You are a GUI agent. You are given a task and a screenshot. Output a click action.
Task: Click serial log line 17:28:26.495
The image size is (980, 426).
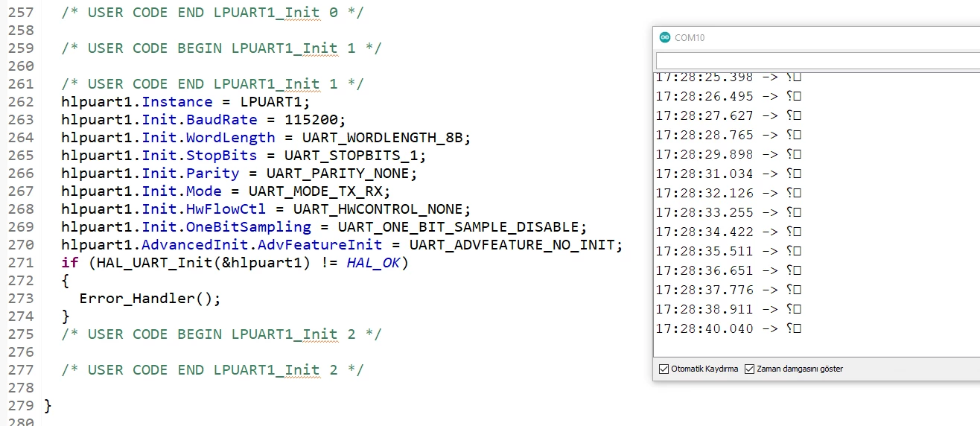click(x=729, y=96)
